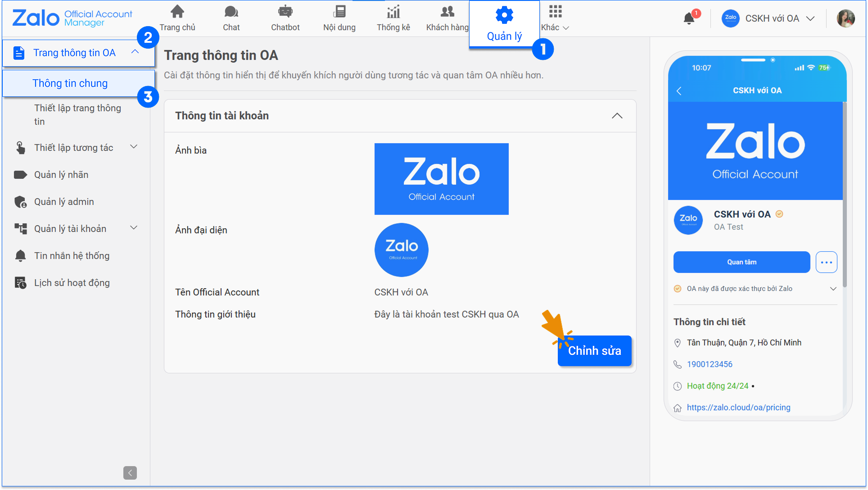Screen dimensions: 868x490
Task: Collapse Thông tin tài khoản section
Action: (617, 116)
